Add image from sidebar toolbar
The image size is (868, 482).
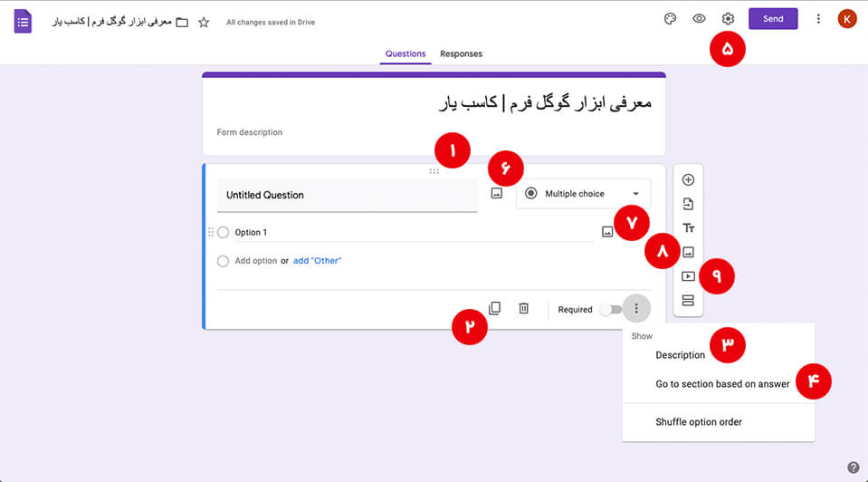688,252
